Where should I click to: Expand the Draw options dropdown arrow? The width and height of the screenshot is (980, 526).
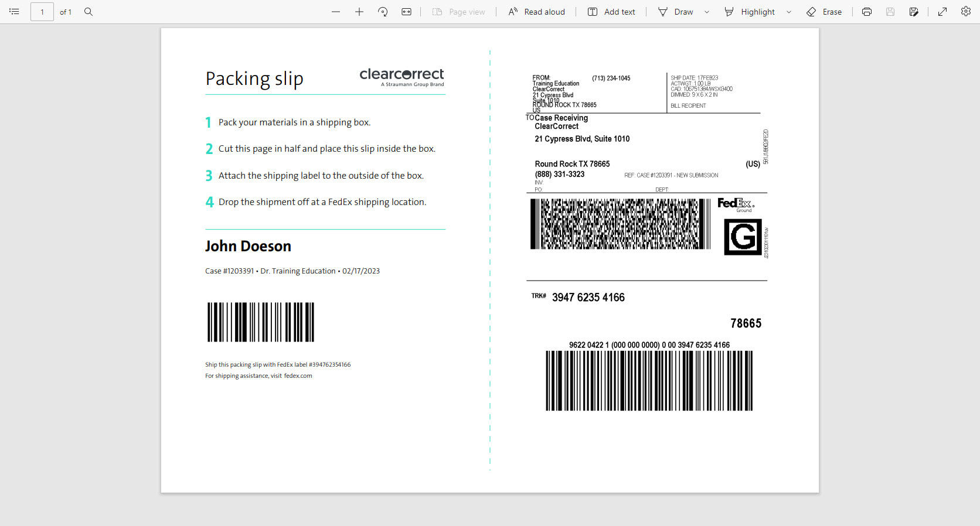coord(707,12)
